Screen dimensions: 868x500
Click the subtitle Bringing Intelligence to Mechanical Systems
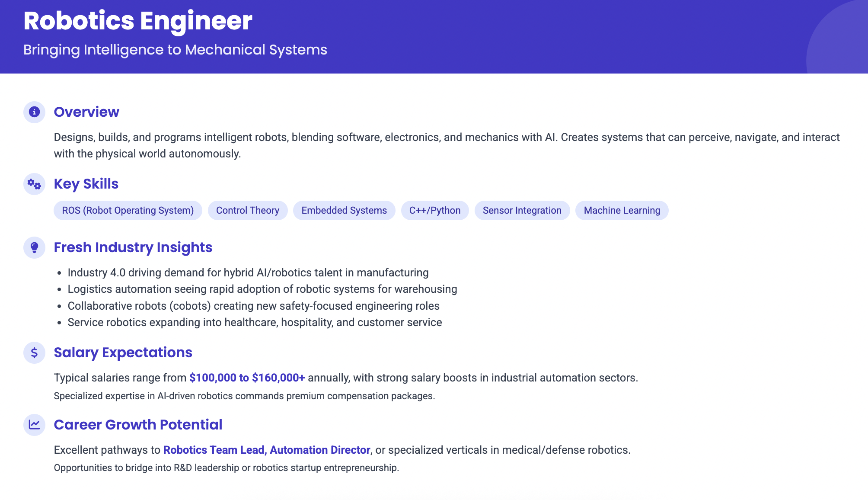click(175, 50)
